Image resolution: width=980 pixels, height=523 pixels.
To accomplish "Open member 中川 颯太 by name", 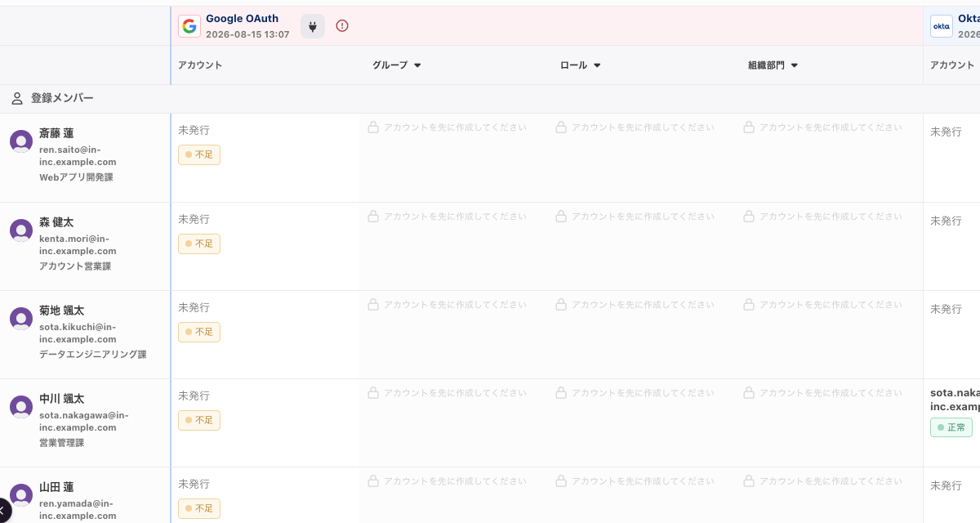I will [x=62, y=399].
